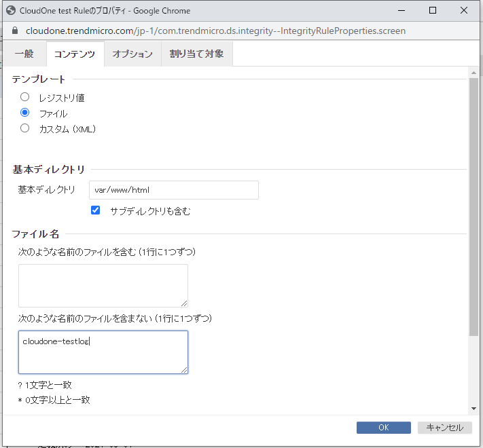Screen dimensions: 483x448
Task: Minimize the Chrome popup window
Action: (x=401, y=10)
